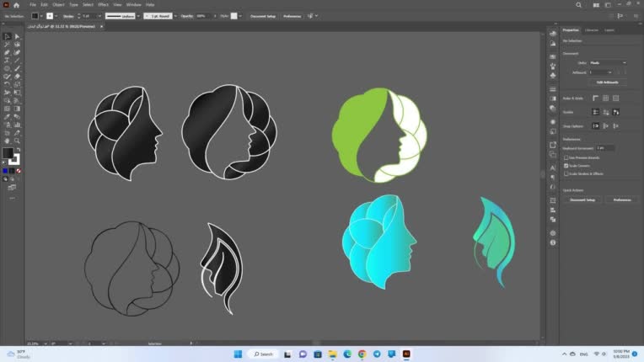The height and width of the screenshot is (362, 644).
Task: Open the zoom level dropdown in status bar
Action: [46, 343]
